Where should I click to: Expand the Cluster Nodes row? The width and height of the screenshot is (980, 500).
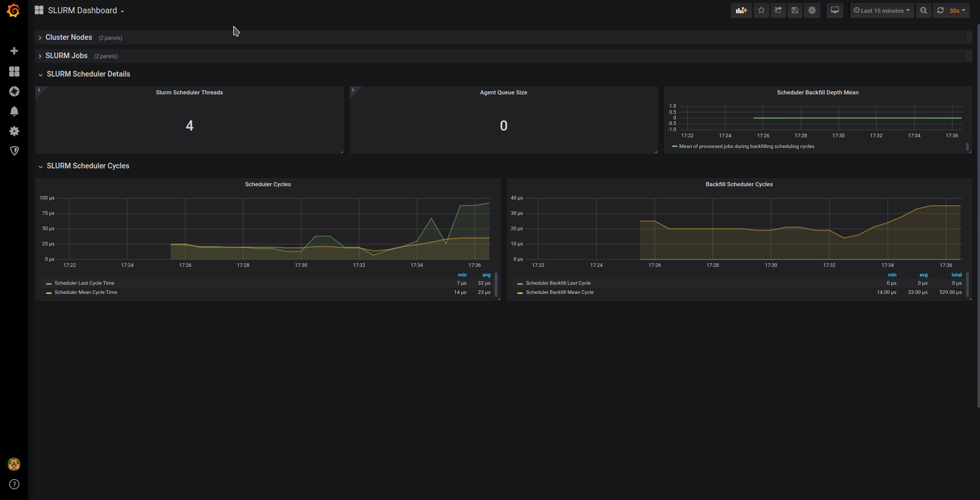pyautogui.click(x=68, y=37)
